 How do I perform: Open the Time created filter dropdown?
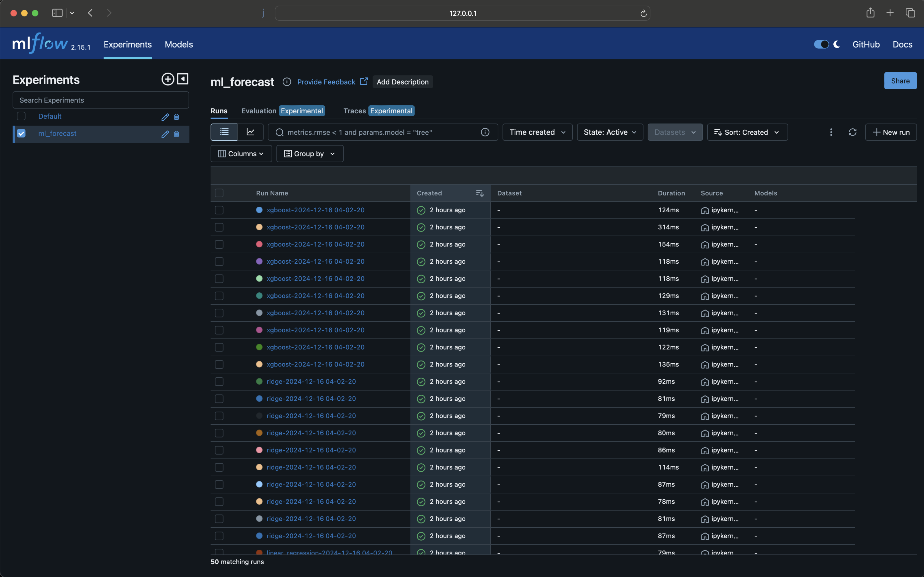(537, 132)
